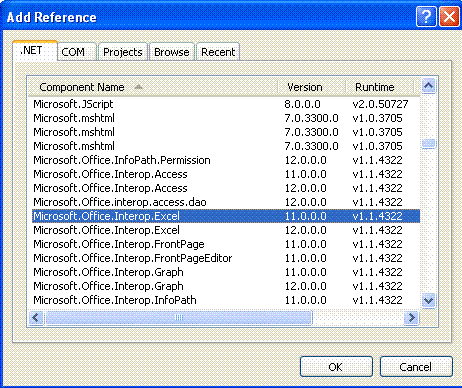Switch to the Projects tab

123,52
